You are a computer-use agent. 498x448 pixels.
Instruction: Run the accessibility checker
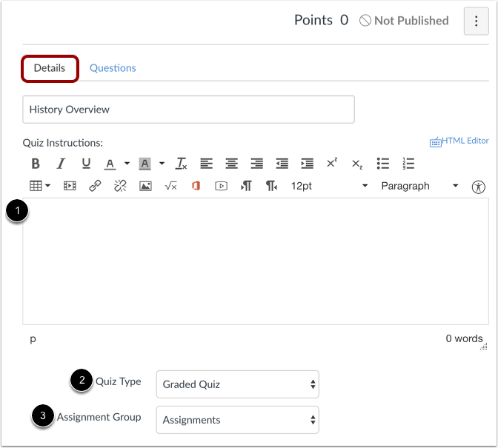click(x=478, y=187)
